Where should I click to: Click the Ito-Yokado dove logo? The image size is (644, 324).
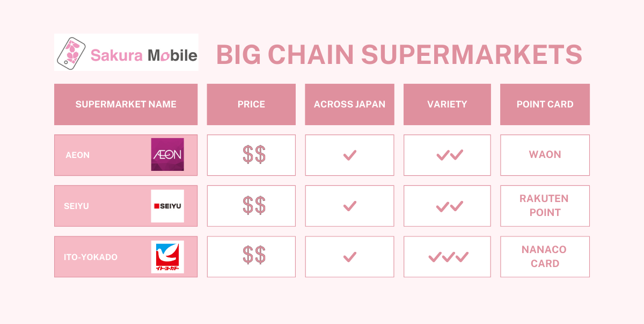(x=167, y=257)
